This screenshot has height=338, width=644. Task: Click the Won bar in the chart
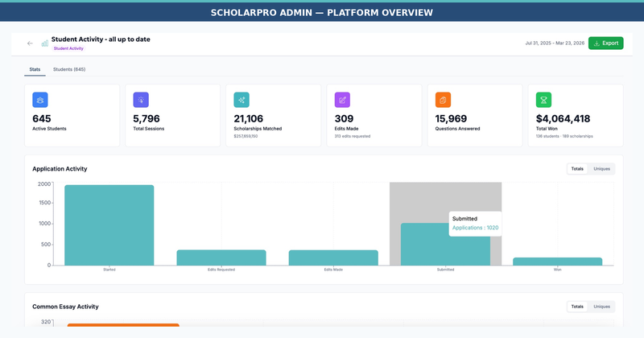tap(557, 262)
